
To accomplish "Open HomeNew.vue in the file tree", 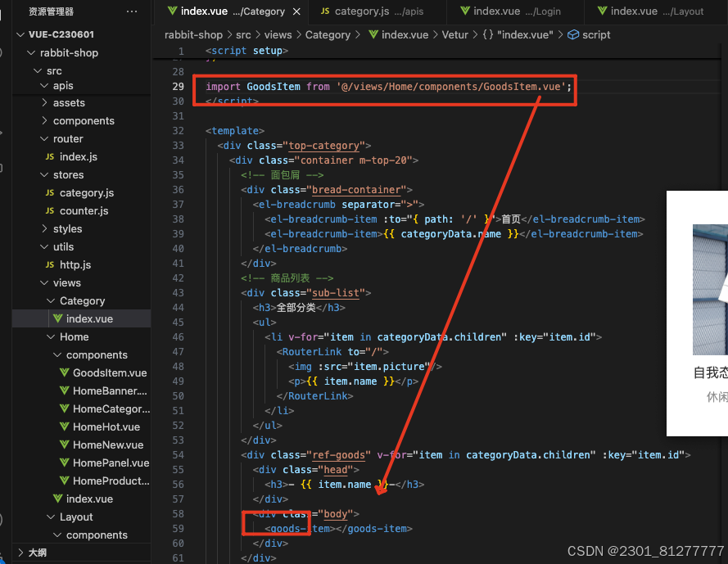I will pos(108,444).
